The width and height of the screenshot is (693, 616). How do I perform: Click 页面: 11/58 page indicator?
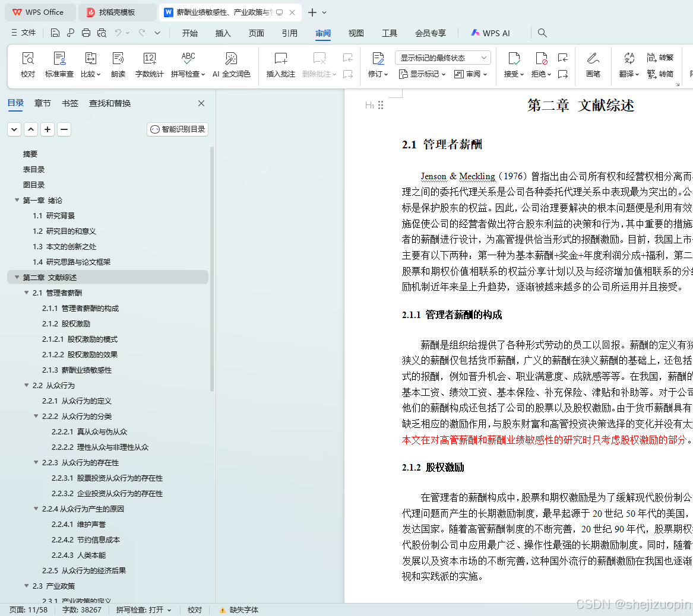pos(29,610)
